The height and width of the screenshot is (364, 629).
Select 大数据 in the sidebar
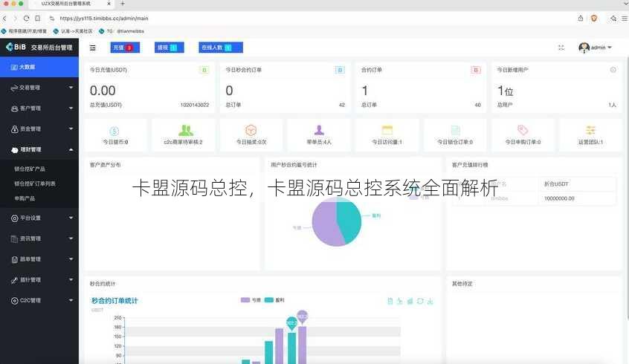tap(39, 67)
